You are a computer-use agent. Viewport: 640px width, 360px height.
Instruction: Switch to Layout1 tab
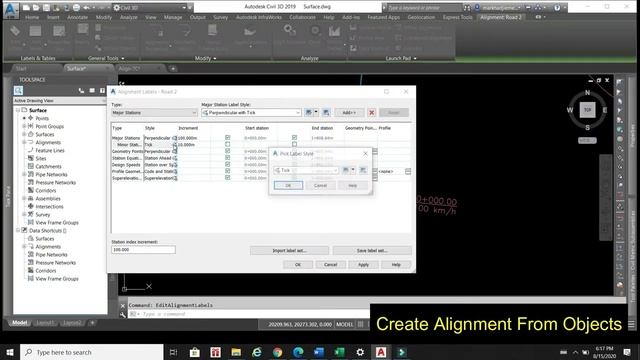[45, 323]
